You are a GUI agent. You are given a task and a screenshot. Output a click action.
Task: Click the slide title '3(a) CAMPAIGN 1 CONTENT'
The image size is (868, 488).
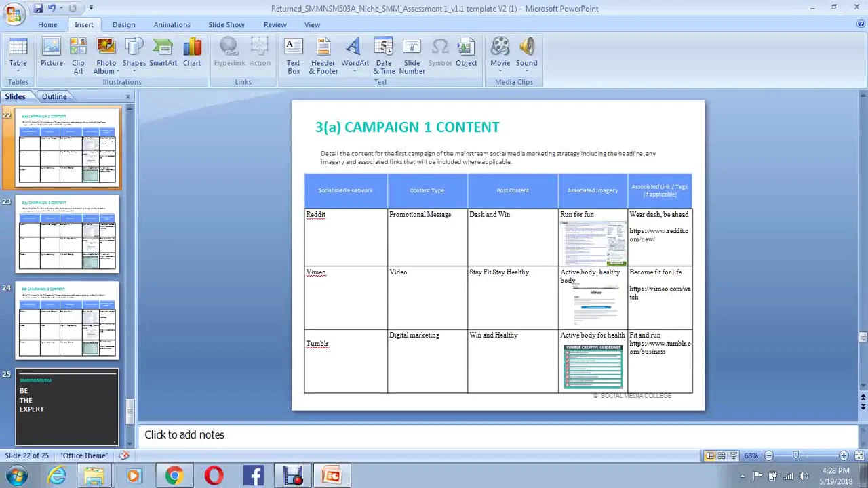pyautogui.click(x=407, y=127)
